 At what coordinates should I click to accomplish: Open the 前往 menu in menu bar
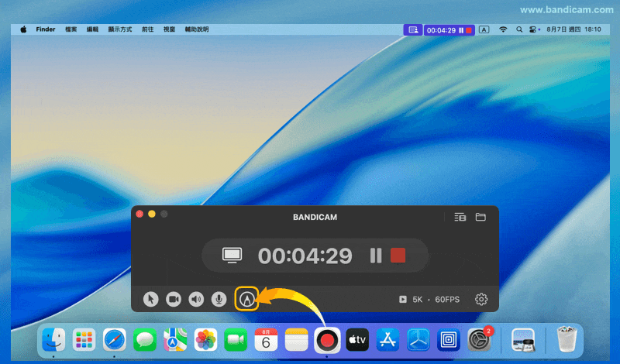(147, 29)
